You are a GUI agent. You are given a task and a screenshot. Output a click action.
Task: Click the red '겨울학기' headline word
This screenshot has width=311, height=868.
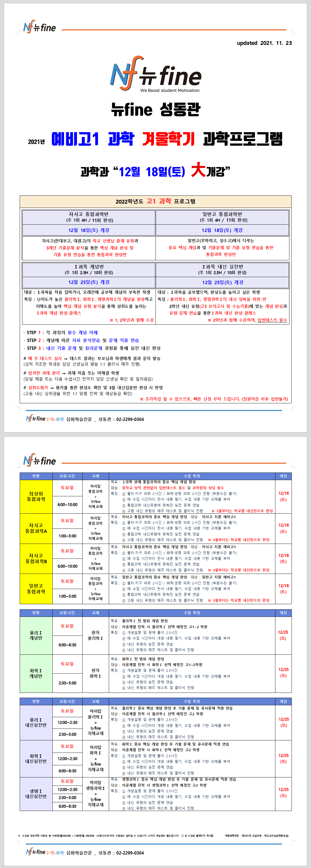click(169, 139)
